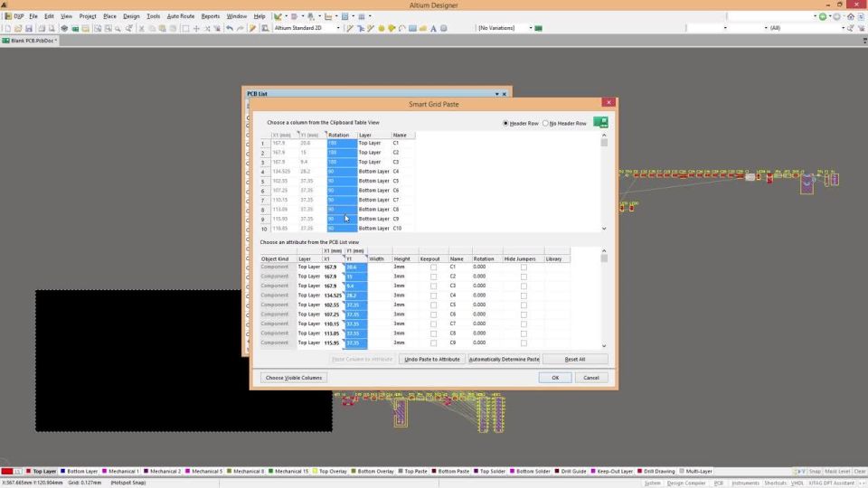Click the green icon beside No Header Row
The image size is (868, 488).
click(600, 122)
